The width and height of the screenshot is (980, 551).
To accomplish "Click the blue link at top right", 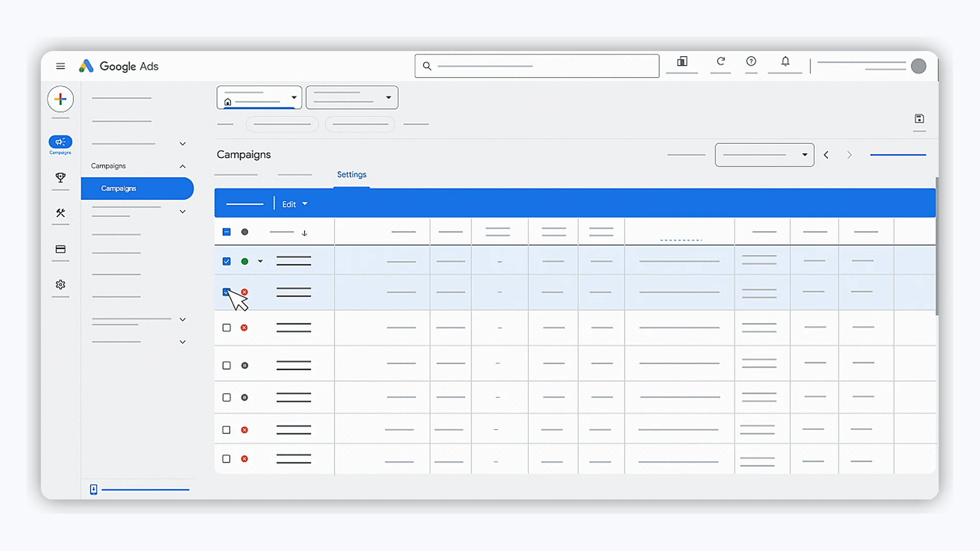I will pyautogui.click(x=898, y=155).
